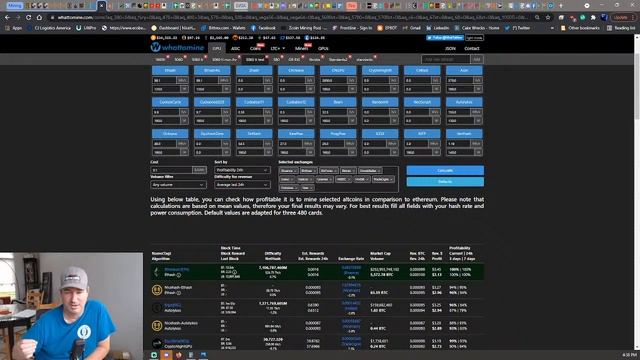This screenshot has width=640, height=360.
Task: Click the Cost input field
Action: pyautogui.click(x=171, y=170)
